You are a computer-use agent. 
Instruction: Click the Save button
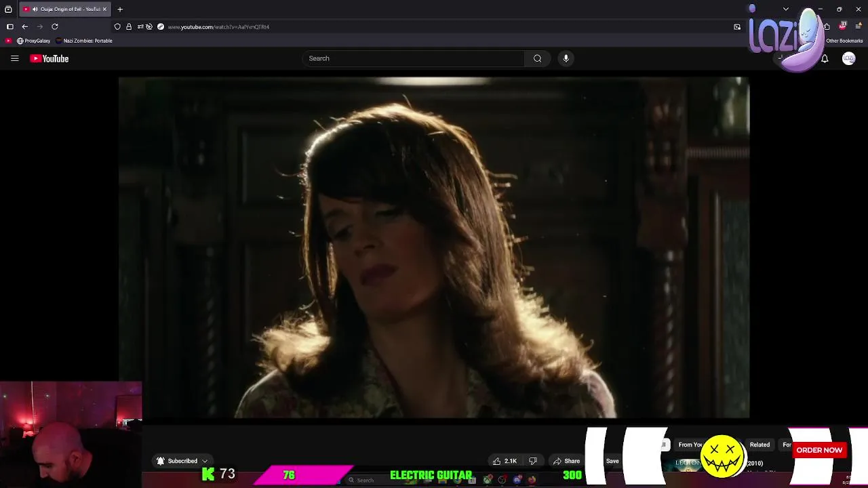[x=612, y=461]
